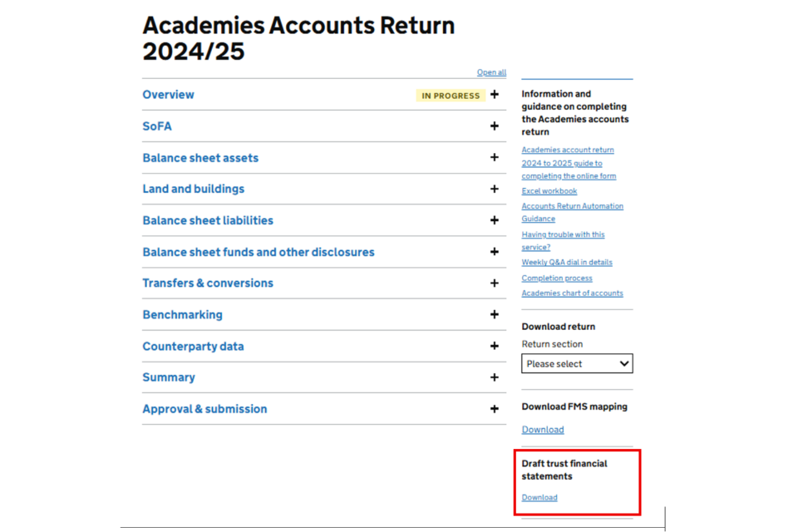
Task: Expand the Counterparty data section
Action: click(x=193, y=347)
